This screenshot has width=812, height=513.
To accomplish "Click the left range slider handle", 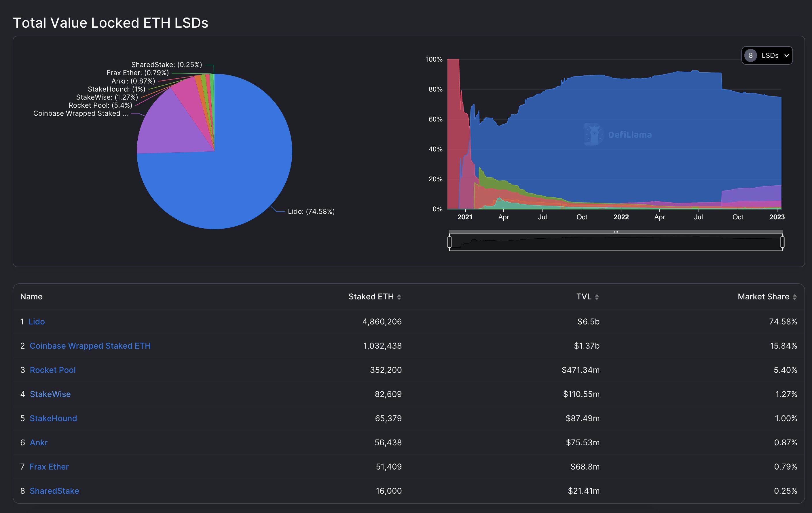I will click(449, 242).
